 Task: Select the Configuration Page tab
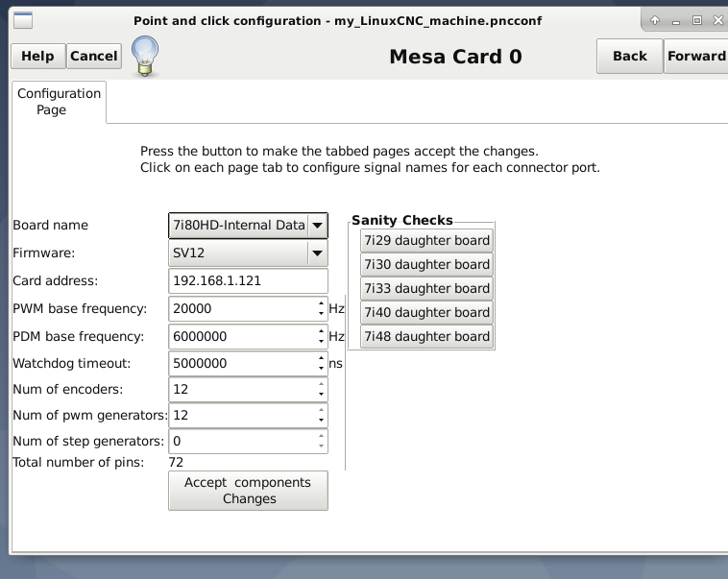coord(59,102)
